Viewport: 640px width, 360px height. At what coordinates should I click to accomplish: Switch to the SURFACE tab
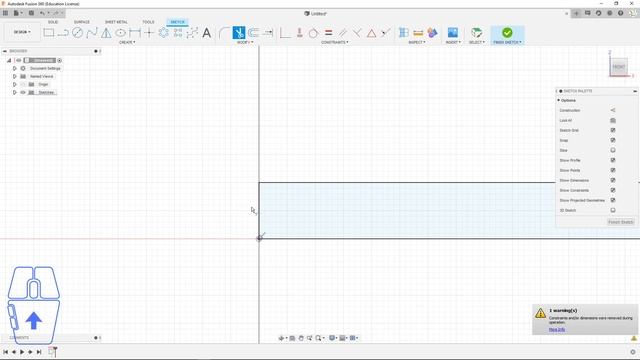tap(82, 22)
